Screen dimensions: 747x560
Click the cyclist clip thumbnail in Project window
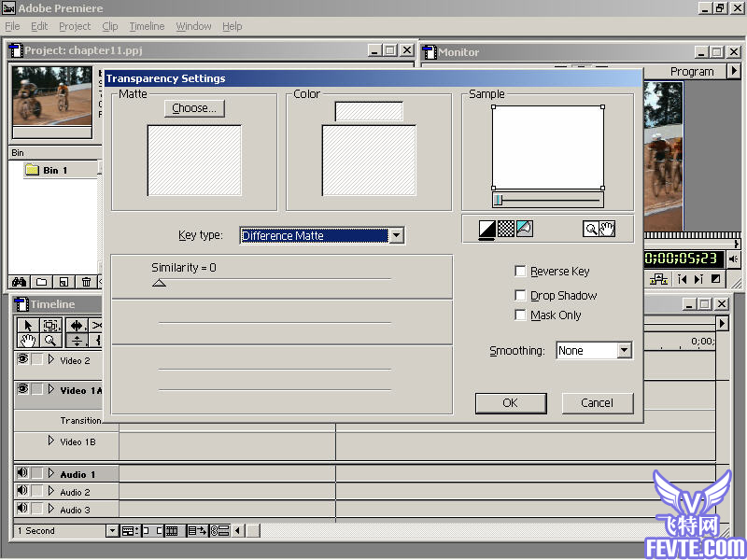click(52, 96)
